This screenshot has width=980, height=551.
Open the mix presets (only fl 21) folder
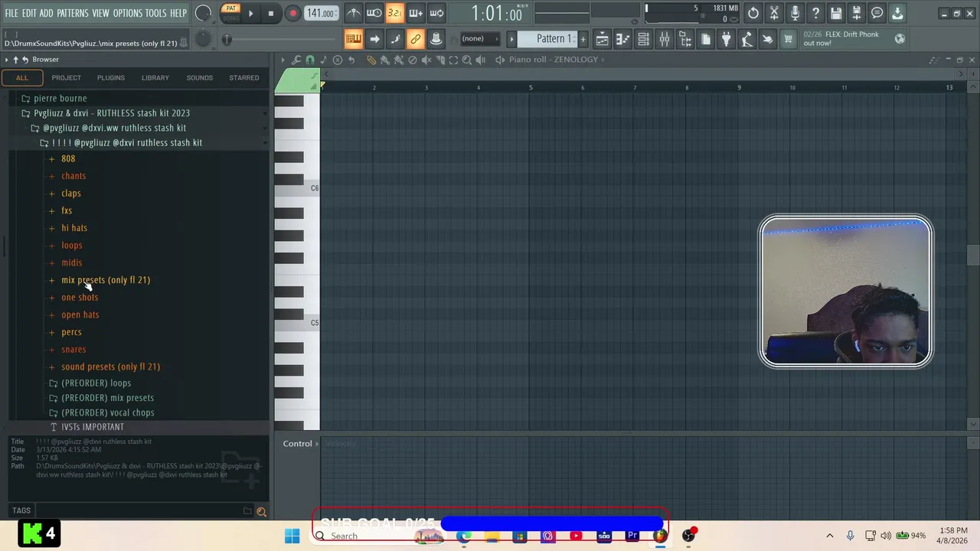[106, 280]
